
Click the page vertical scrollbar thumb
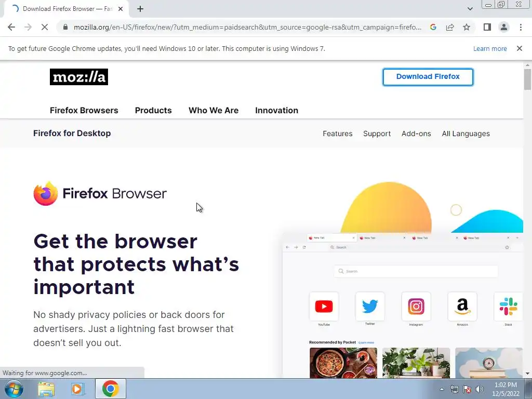[527, 79]
